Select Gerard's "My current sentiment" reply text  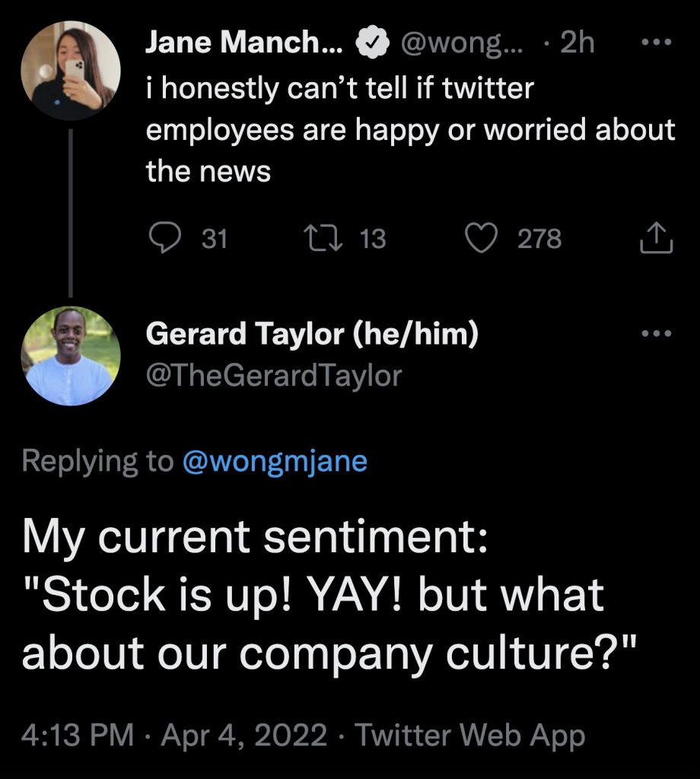point(313,593)
